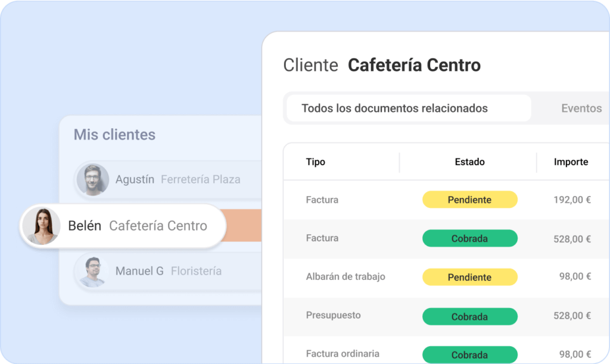The height and width of the screenshot is (364, 610).
Task: Click the Importe column header
Action: pyautogui.click(x=571, y=162)
